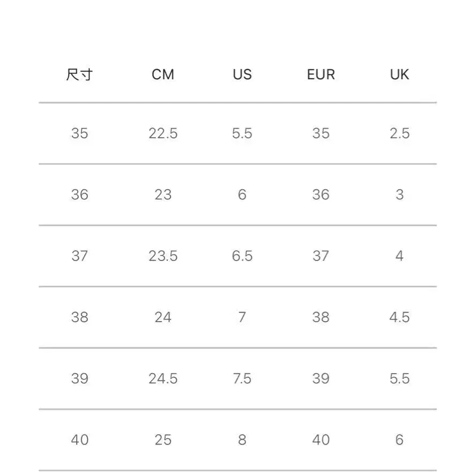Image resolution: width=476 pixels, height=476 pixels.
Task: Click the 22.5 value in CM column
Action: [163, 133]
